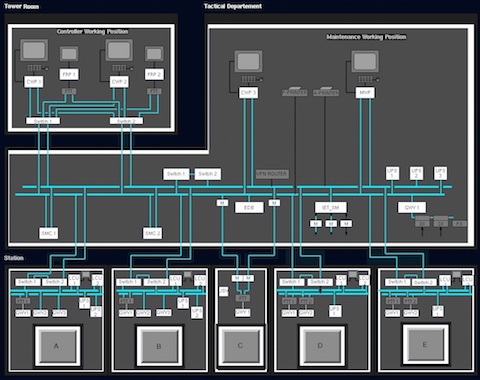480x380 pixels.
Task: Open the CWP 2 node
Action: point(119,82)
